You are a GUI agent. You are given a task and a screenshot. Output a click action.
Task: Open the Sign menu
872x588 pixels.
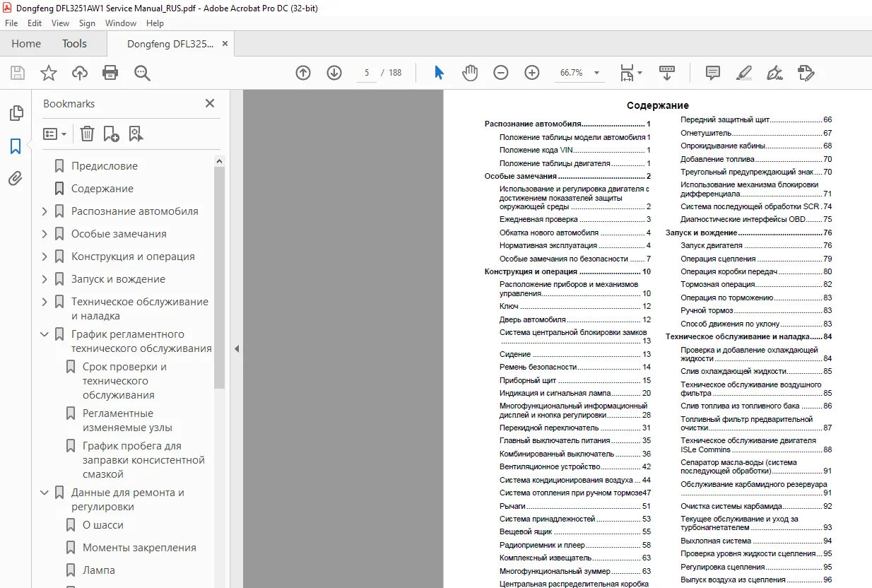87,23
